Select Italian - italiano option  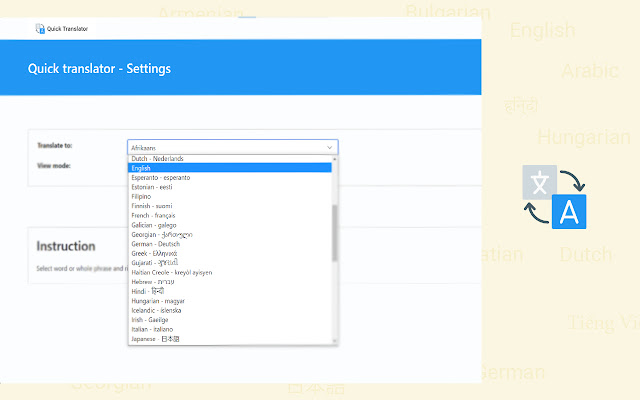tap(230, 329)
